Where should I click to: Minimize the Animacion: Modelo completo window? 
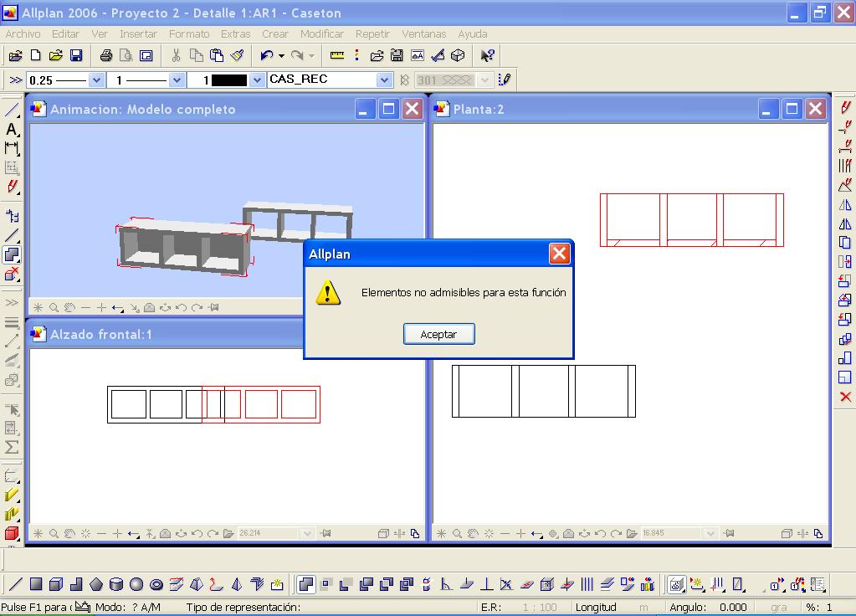(x=365, y=109)
